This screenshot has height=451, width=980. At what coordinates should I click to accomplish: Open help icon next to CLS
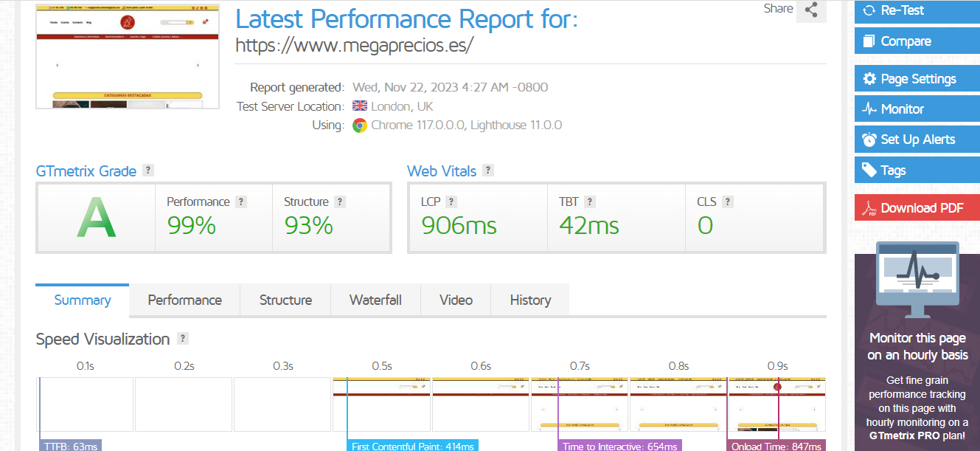pos(728,202)
